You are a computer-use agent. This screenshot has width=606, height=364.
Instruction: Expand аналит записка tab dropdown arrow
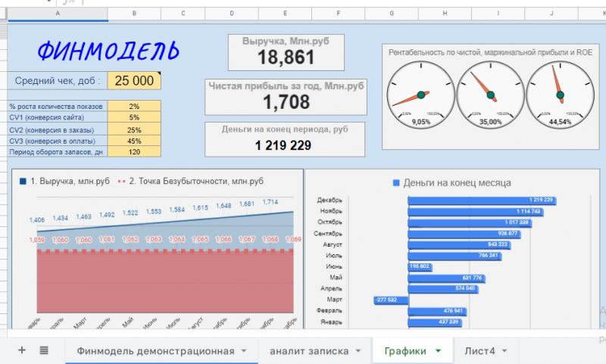pos(358,351)
